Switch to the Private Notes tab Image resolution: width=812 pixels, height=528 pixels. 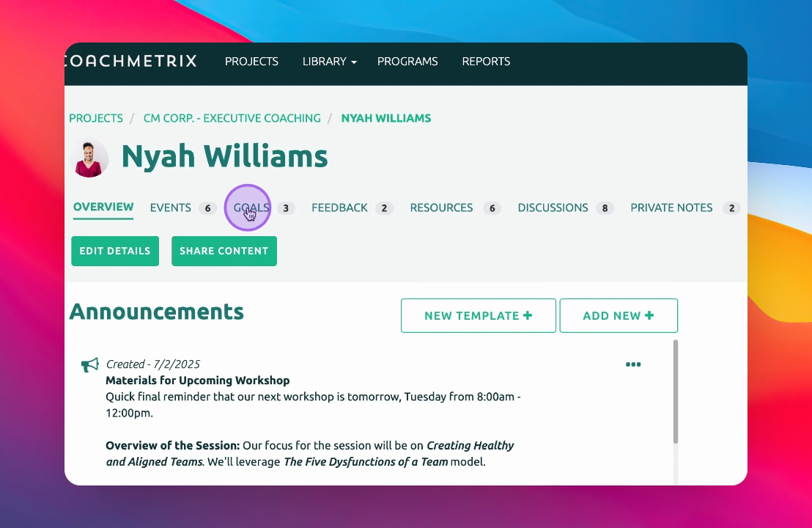coord(671,208)
